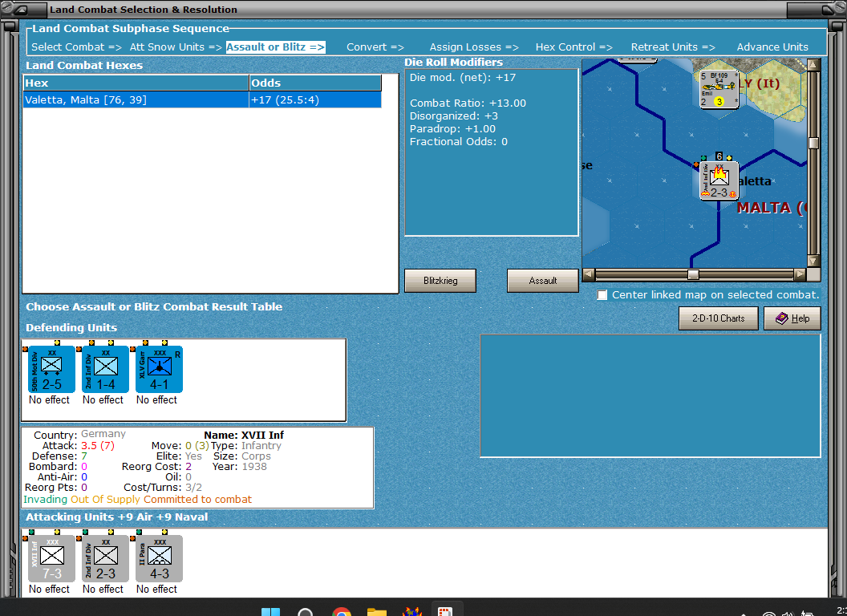Click the Help button
Screen dimensions: 847x616
point(792,318)
